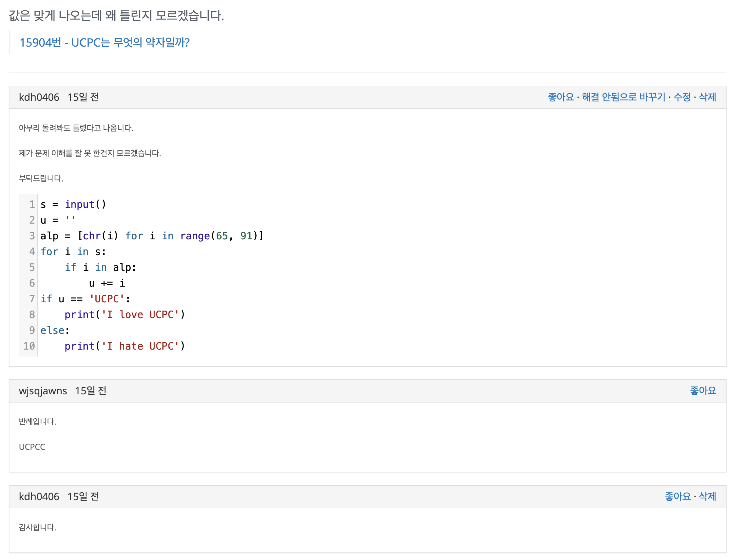Click code line 1 with input()

pos(73,204)
